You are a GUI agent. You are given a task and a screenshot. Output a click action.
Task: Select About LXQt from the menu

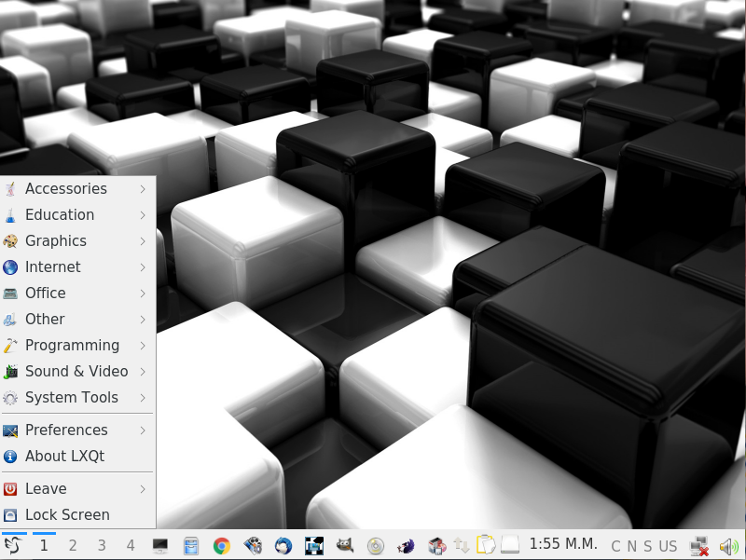coord(64,456)
